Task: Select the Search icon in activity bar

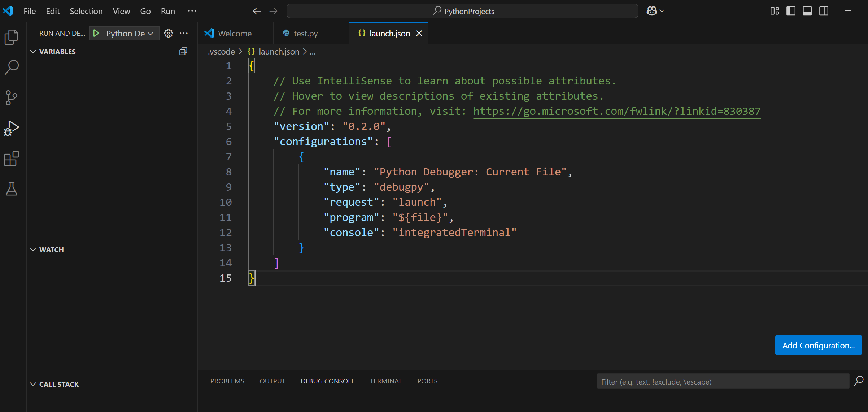Action: [12, 67]
